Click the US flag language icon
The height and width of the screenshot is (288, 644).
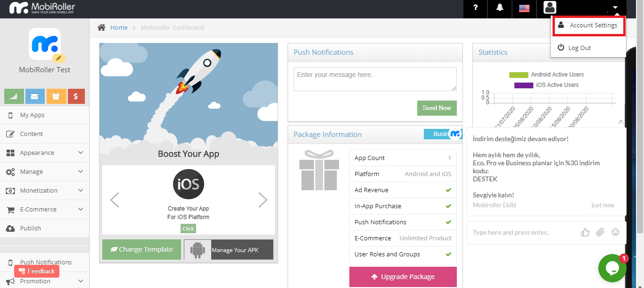coord(524,8)
